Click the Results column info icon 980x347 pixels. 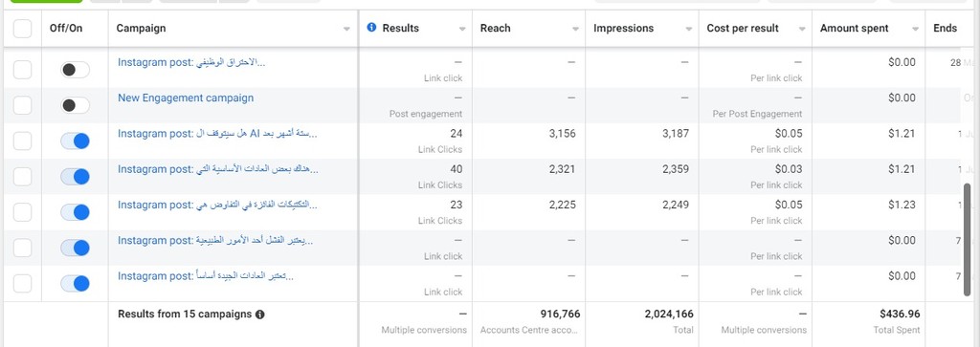(372, 28)
